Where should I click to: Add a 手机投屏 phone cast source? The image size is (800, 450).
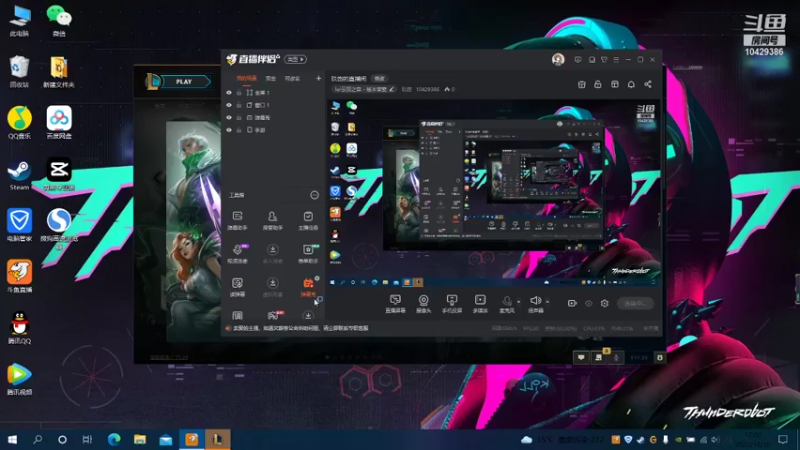coord(452,304)
